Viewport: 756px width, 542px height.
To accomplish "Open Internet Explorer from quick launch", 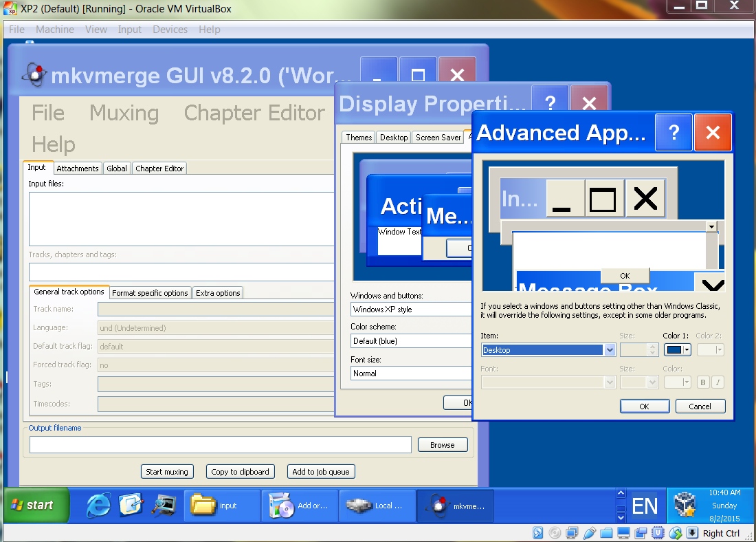I will (98, 506).
